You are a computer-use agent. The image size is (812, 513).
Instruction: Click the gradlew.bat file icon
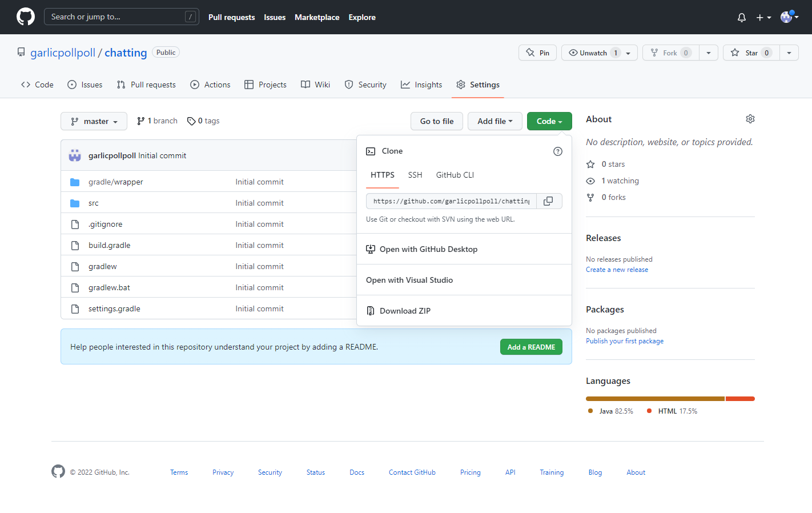[75, 288]
